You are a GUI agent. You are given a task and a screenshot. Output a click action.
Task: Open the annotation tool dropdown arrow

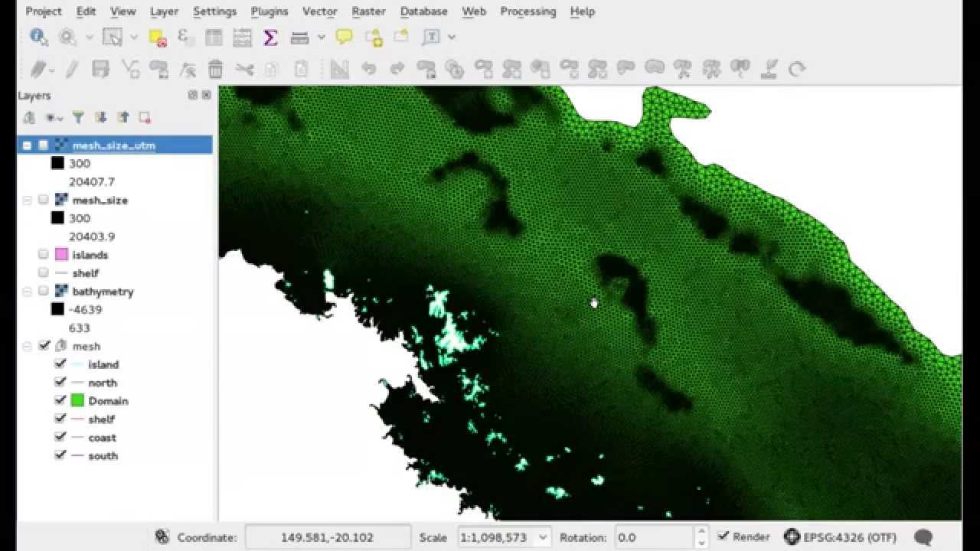(452, 37)
